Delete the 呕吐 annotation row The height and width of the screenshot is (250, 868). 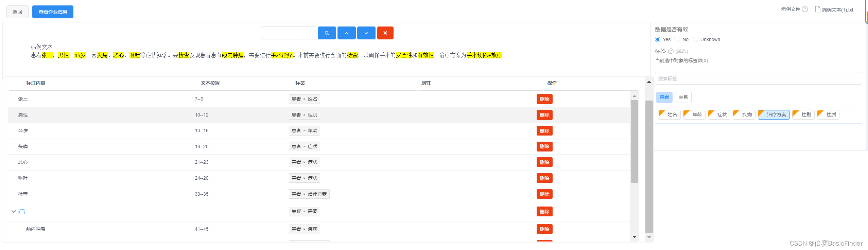tap(544, 178)
